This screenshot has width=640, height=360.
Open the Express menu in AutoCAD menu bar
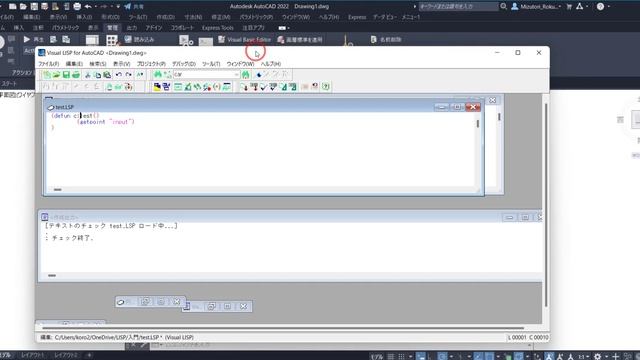tap(357, 17)
